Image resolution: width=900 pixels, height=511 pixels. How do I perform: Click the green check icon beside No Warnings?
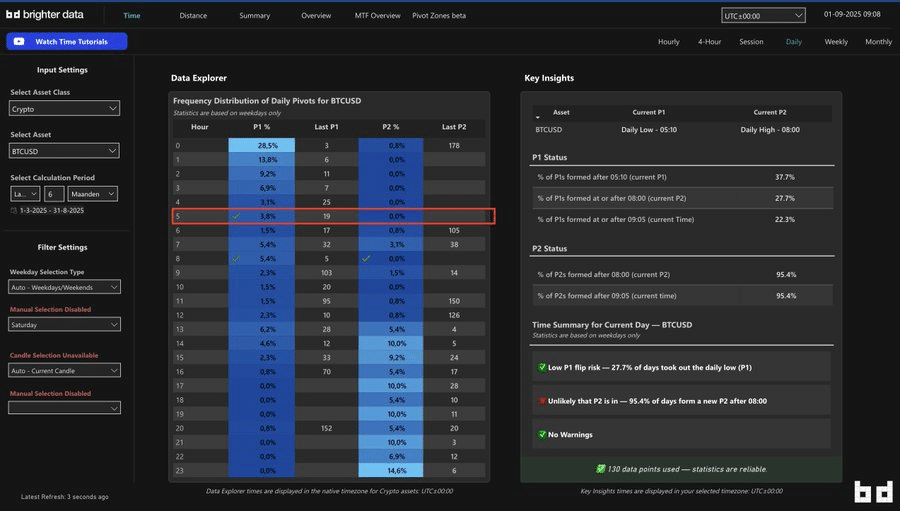541,435
